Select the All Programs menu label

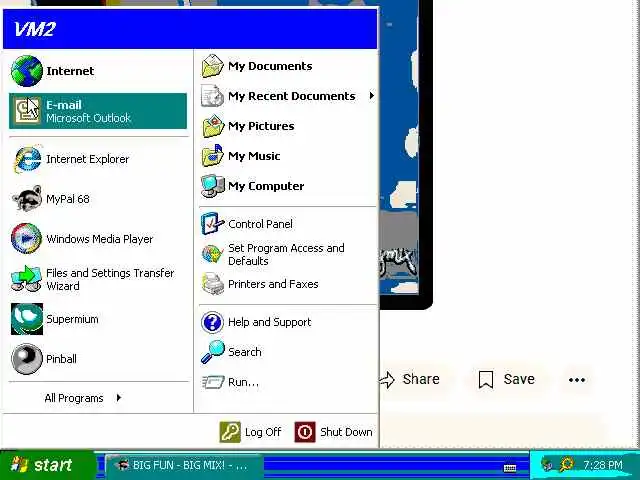pos(74,398)
